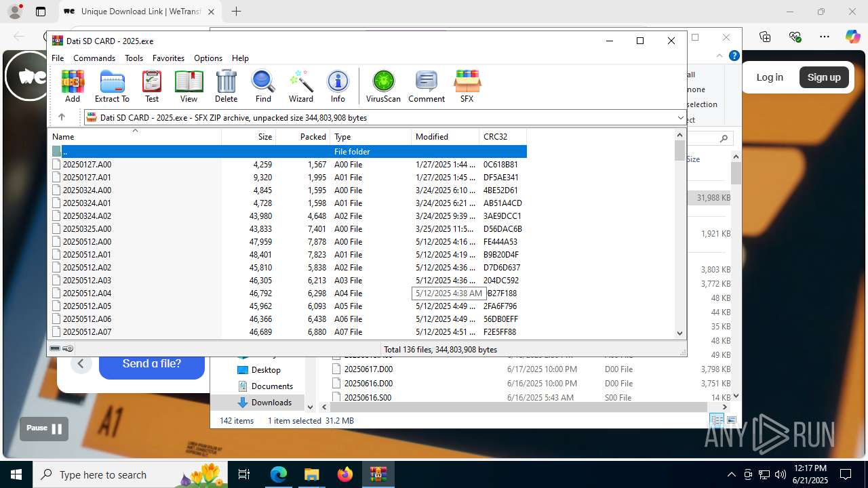Click the WinRAR taskbar icon
Image resolution: width=868 pixels, height=488 pixels.
tap(378, 474)
